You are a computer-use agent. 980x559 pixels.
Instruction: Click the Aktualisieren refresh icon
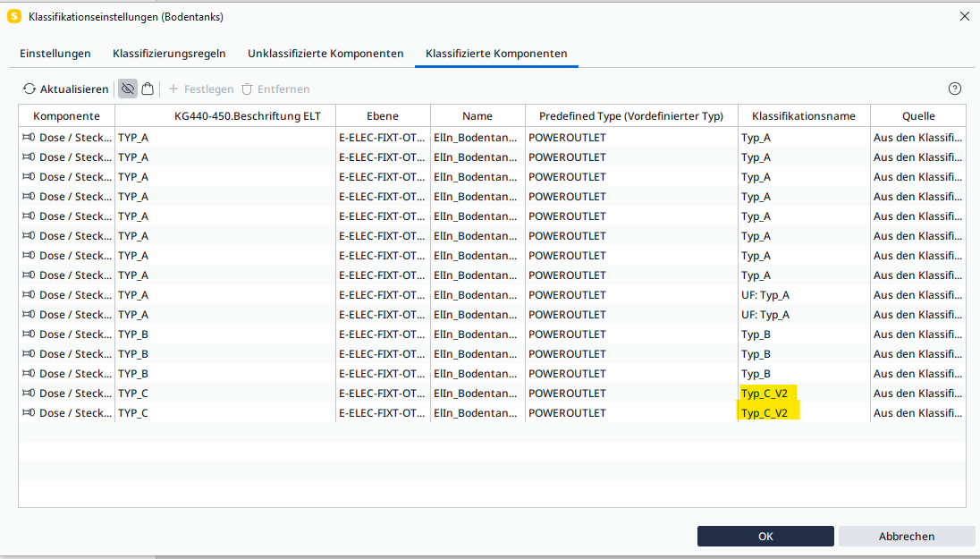coord(30,89)
